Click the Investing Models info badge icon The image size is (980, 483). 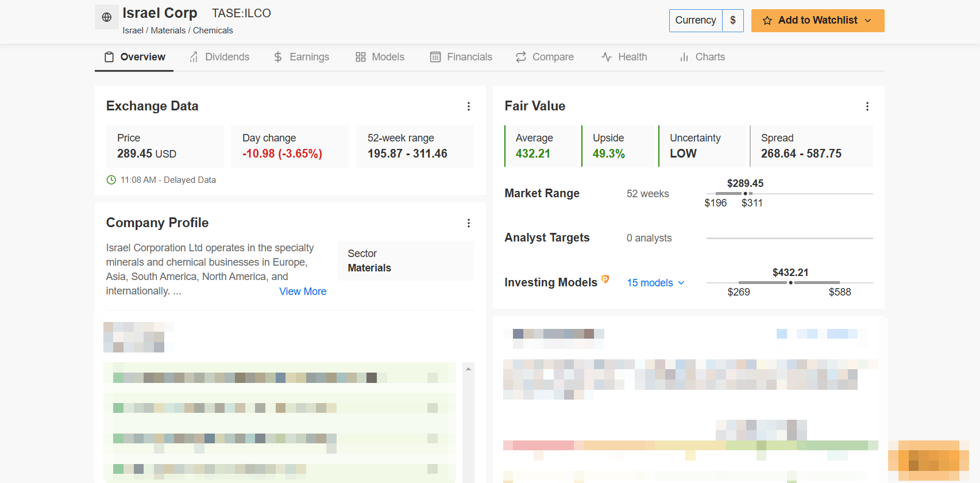[x=605, y=279]
